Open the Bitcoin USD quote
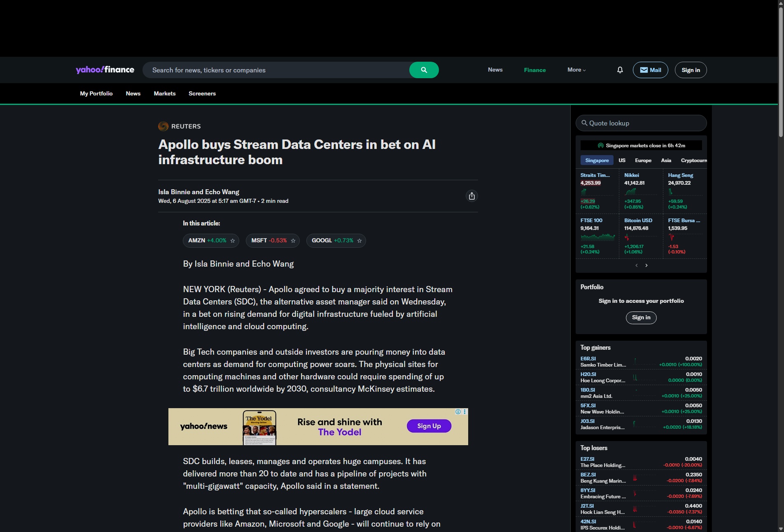Viewport: 784px width, 532px height. 638,221
